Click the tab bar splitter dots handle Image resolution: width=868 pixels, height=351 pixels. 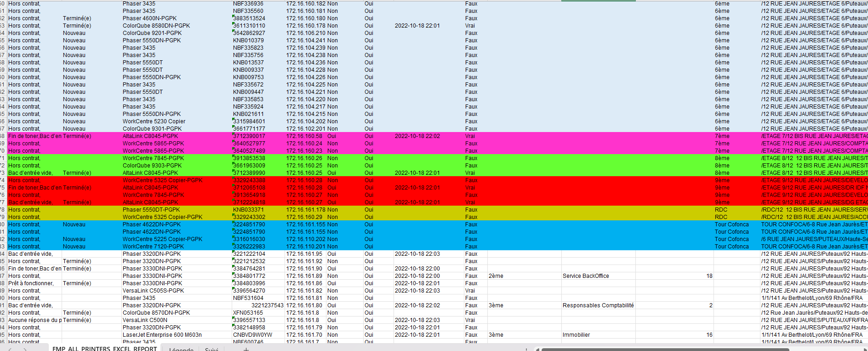pos(526,350)
